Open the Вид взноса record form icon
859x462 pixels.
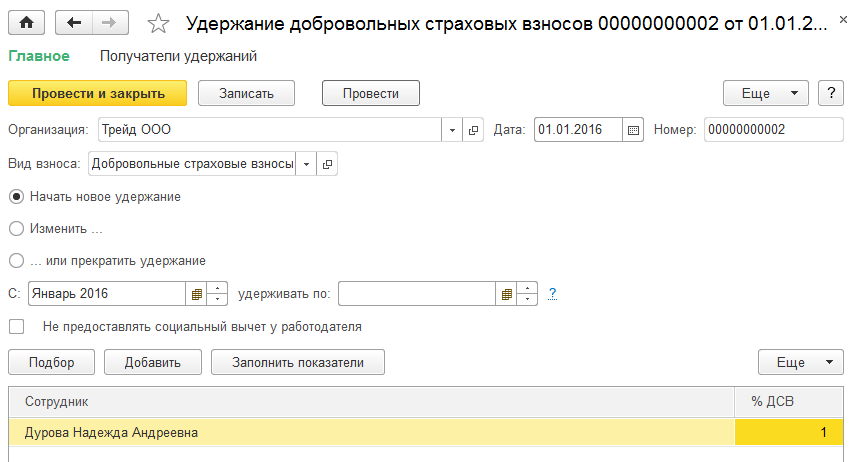[x=327, y=163]
